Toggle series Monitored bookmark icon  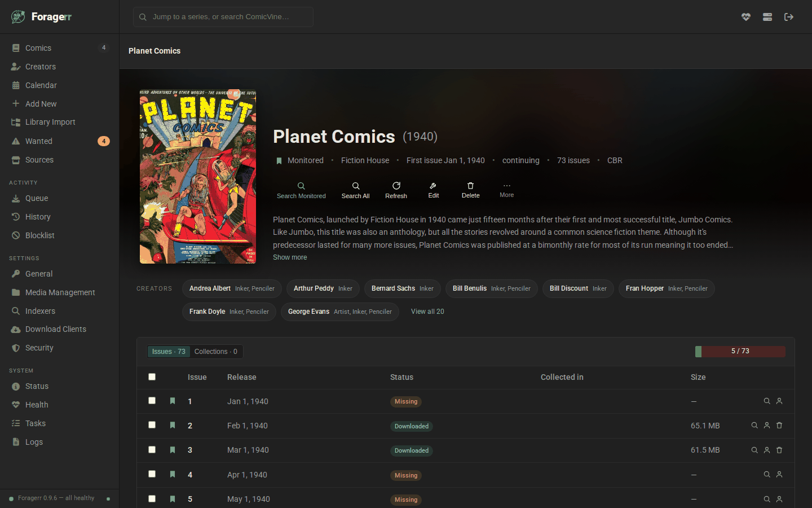coord(279,161)
